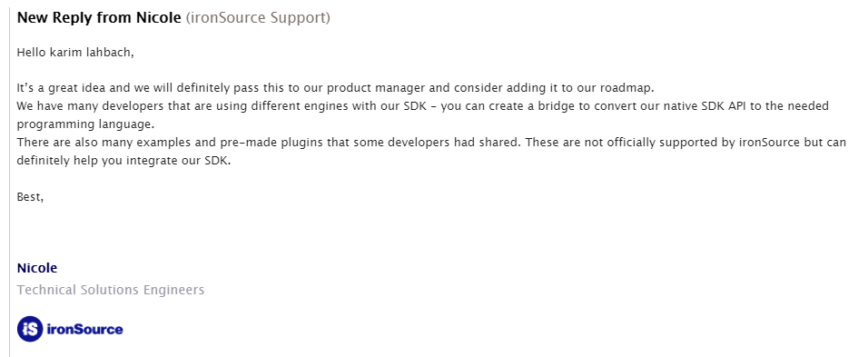Click the vertical quote bar on left edge
This screenshot has height=357, width=868.
click(9, 178)
